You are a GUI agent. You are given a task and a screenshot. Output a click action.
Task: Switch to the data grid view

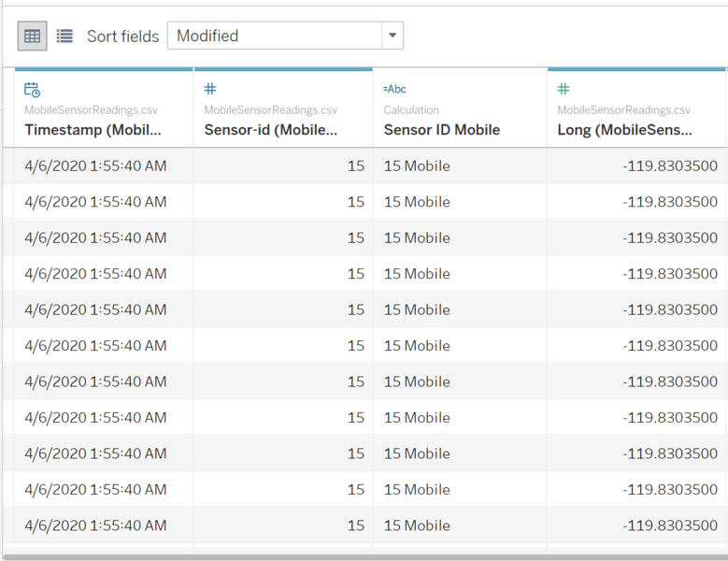pyautogui.click(x=33, y=36)
